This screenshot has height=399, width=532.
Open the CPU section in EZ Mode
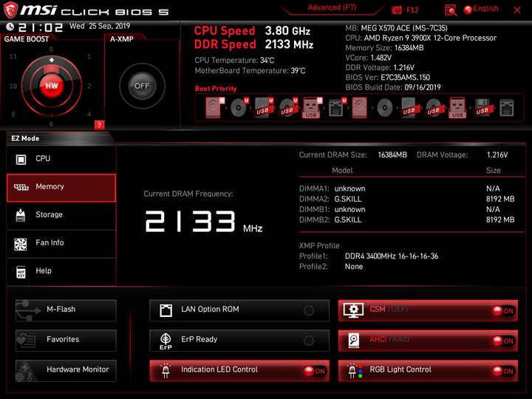(x=61, y=159)
